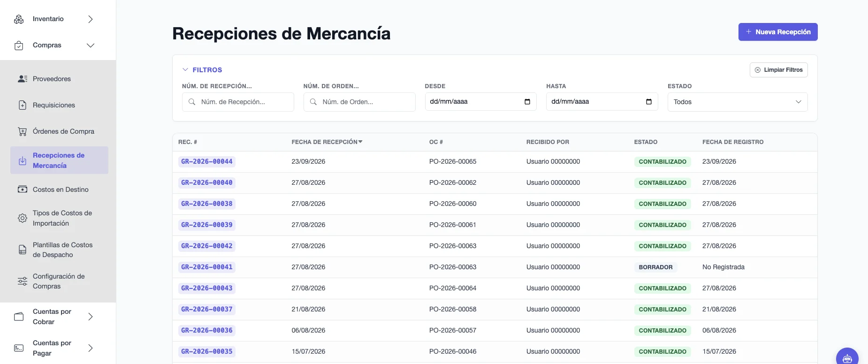The image size is (868, 364).
Task: Collapse the FILTROS section
Action: (202, 70)
